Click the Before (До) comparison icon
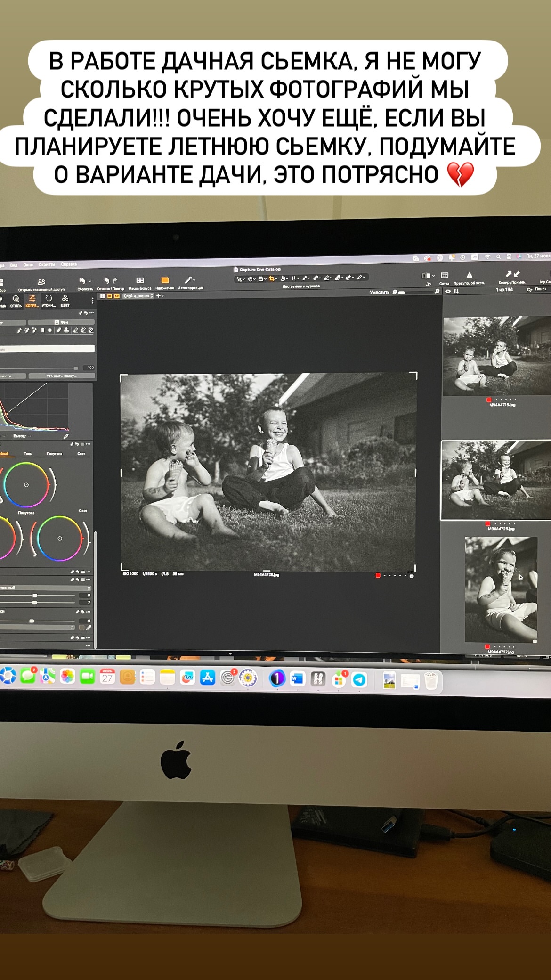The height and width of the screenshot is (980, 551). pyautogui.click(x=426, y=275)
